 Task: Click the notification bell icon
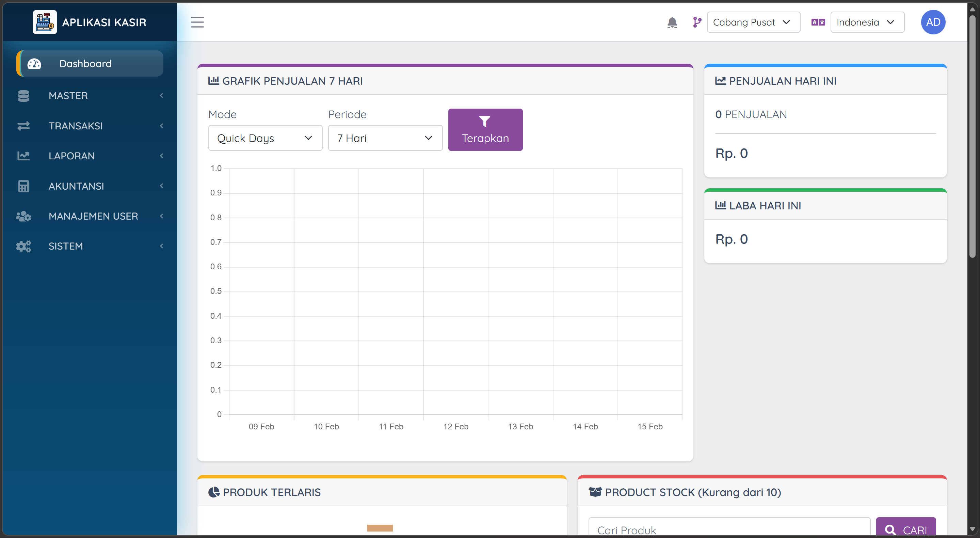pyautogui.click(x=672, y=22)
